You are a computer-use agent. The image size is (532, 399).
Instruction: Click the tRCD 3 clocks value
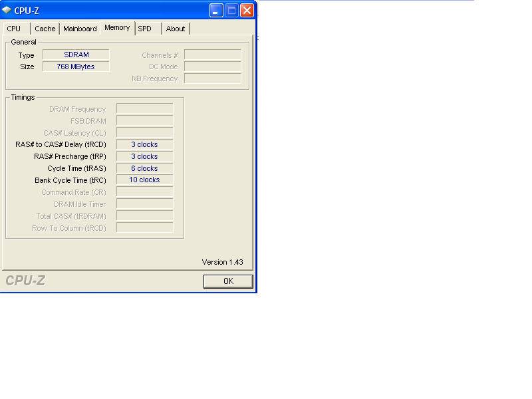tap(144, 144)
